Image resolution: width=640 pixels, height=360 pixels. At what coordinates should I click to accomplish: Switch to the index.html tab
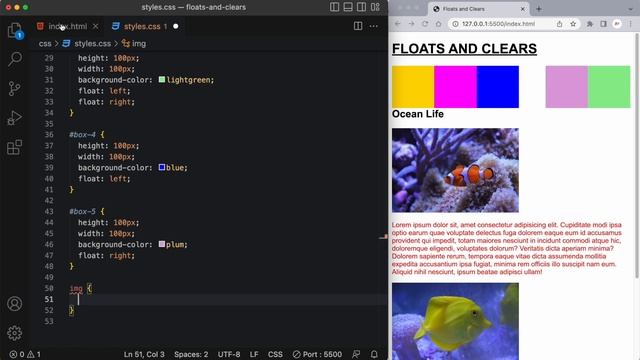point(67,26)
